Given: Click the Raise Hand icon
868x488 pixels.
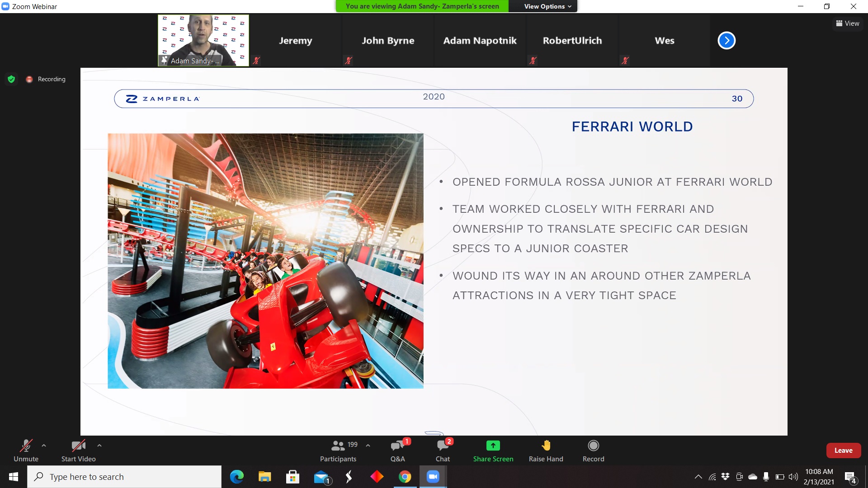Looking at the screenshot, I should coord(546,446).
